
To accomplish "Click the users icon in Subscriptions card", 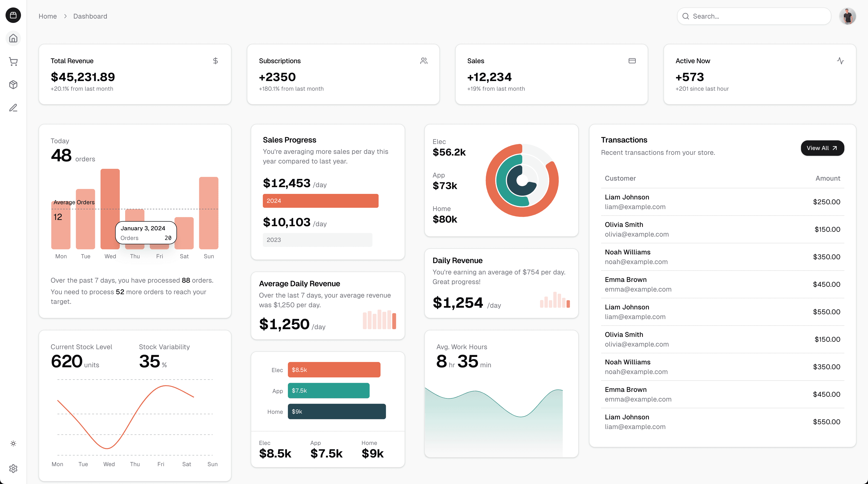I will [x=424, y=61].
